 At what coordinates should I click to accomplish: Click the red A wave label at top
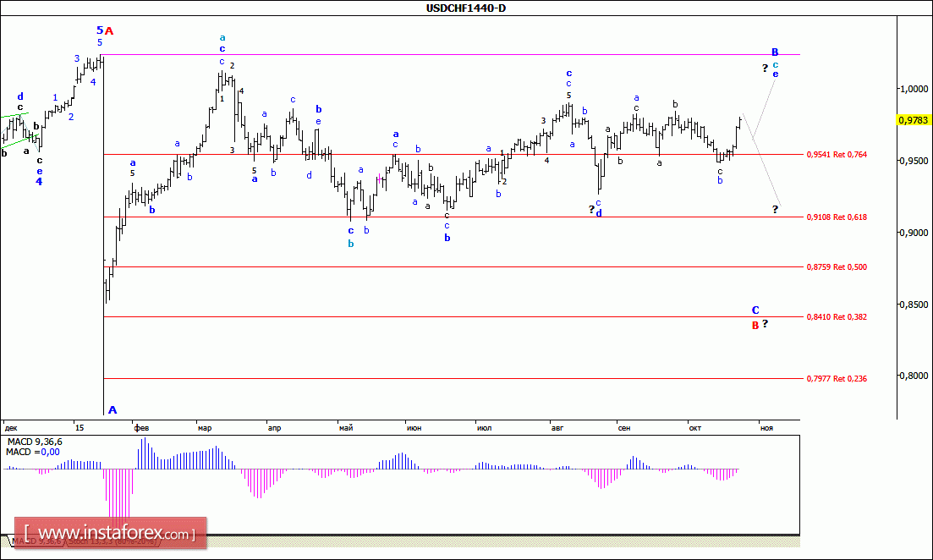(109, 30)
